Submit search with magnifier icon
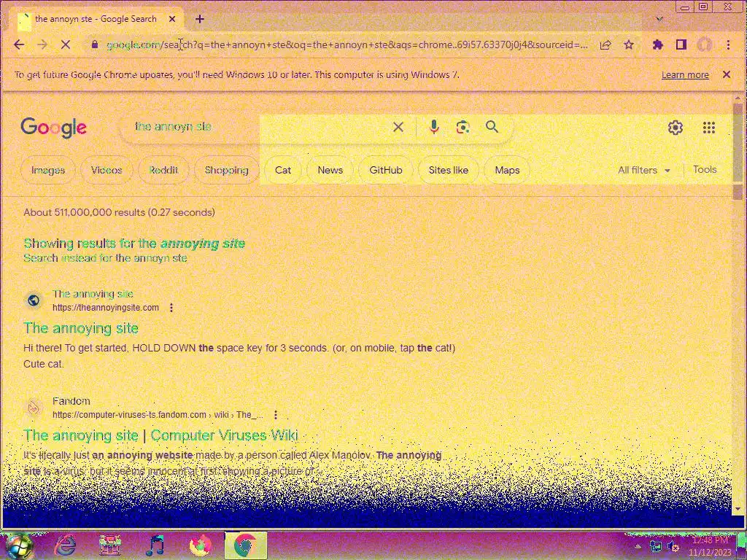Screen dimensions: 747x560 tap(492, 127)
